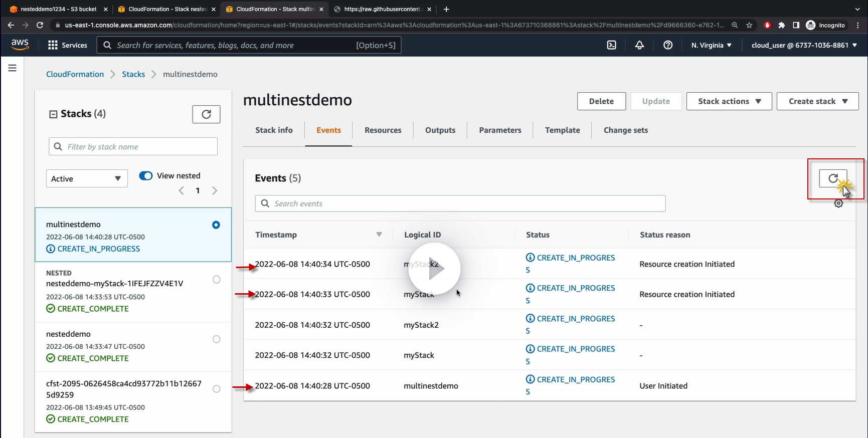Screen dimensions: 868x438
Task: Expand the Create stack dropdown
Action: pos(817,101)
